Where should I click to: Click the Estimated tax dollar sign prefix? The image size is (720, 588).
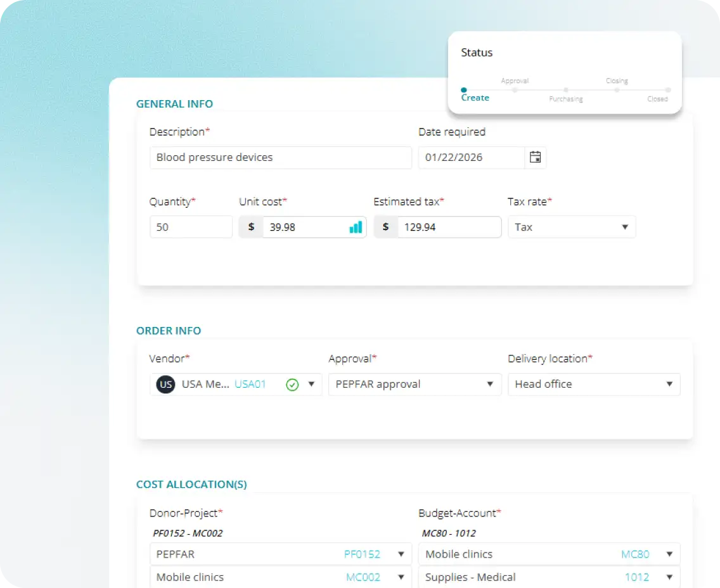[x=386, y=227]
